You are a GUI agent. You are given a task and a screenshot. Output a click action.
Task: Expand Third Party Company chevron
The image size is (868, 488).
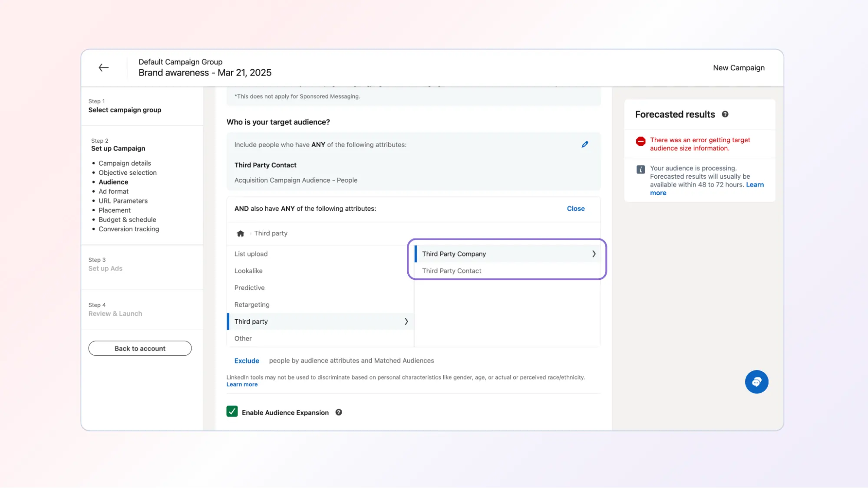point(594,254)
